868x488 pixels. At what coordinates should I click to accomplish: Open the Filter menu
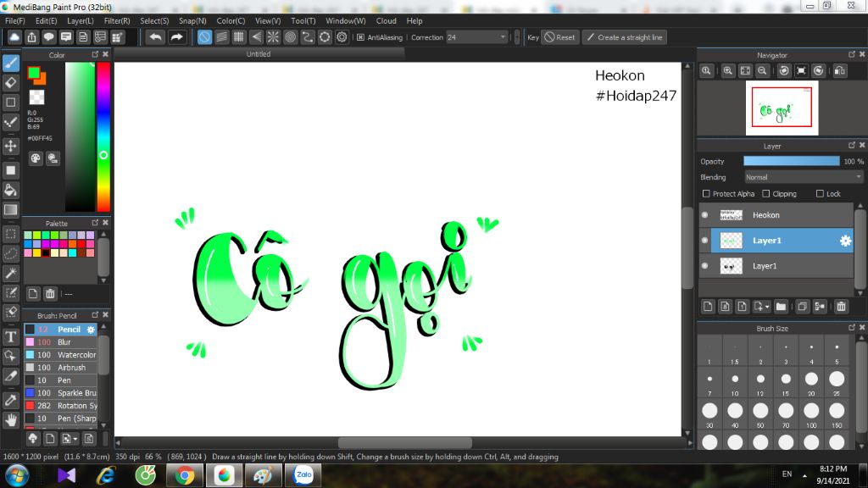[x=117, y=21]
